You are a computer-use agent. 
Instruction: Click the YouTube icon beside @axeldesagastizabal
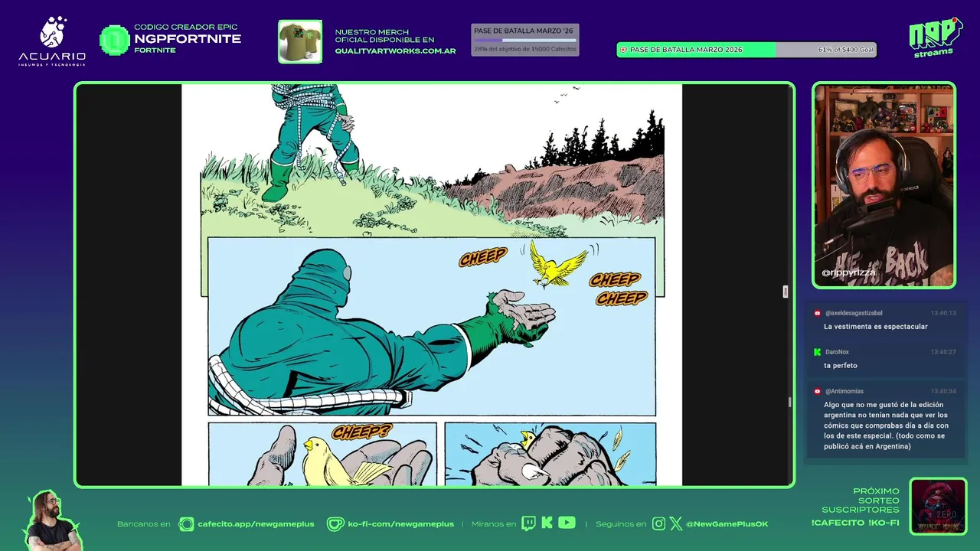pos(818,313)
